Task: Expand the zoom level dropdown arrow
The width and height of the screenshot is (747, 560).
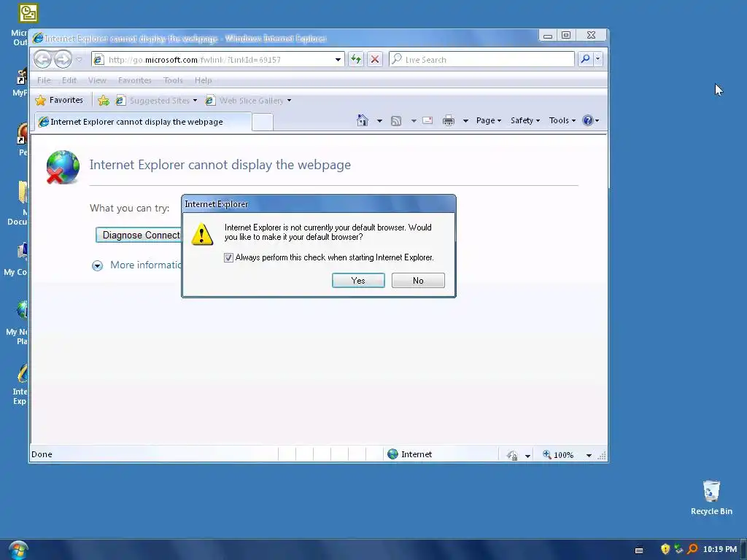Action: 589,455
